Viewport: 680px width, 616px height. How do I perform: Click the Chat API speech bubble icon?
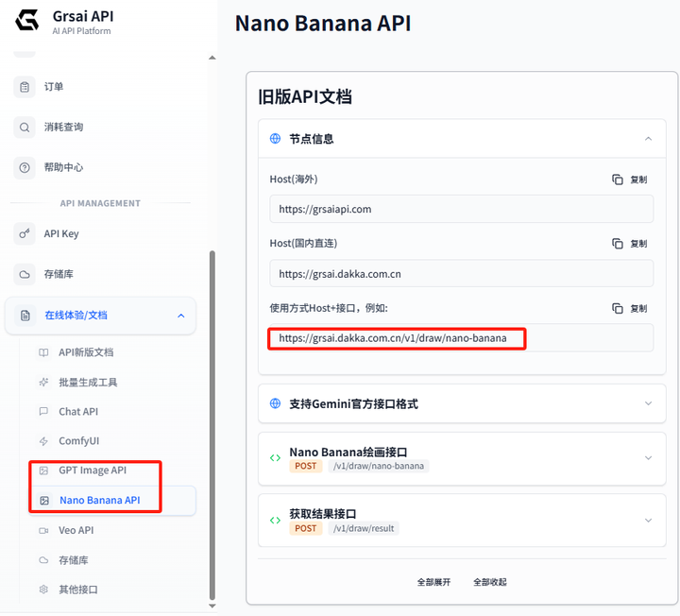point(43,411)
